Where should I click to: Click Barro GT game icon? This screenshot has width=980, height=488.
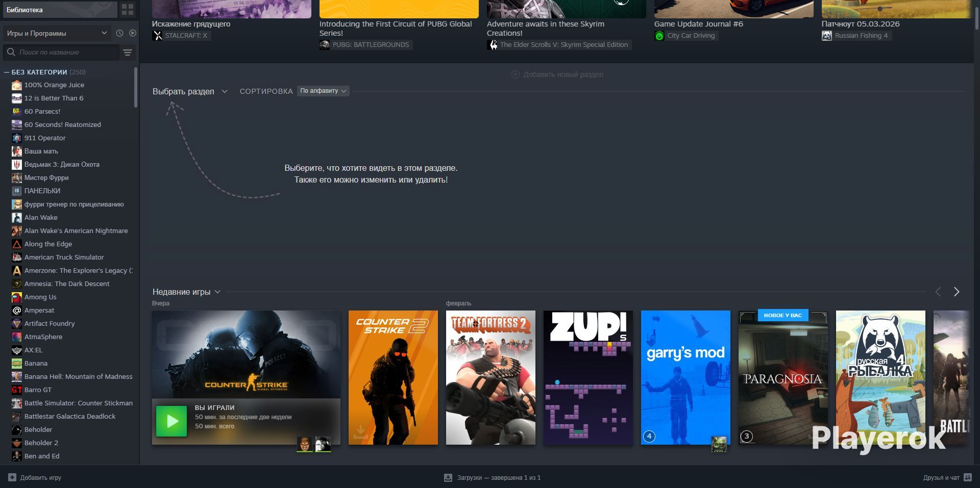[17, 390]
